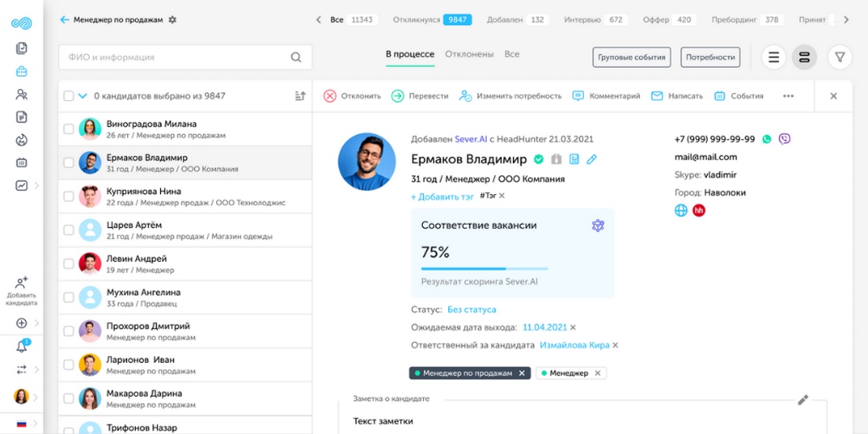This screenshot has width=868, height=434.
Task: Expand the analytics sidebar chevron
Action: pos(37,185)
